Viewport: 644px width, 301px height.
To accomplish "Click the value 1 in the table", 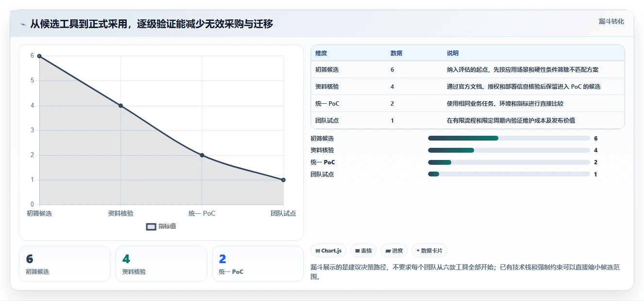I will pos(392,121).
